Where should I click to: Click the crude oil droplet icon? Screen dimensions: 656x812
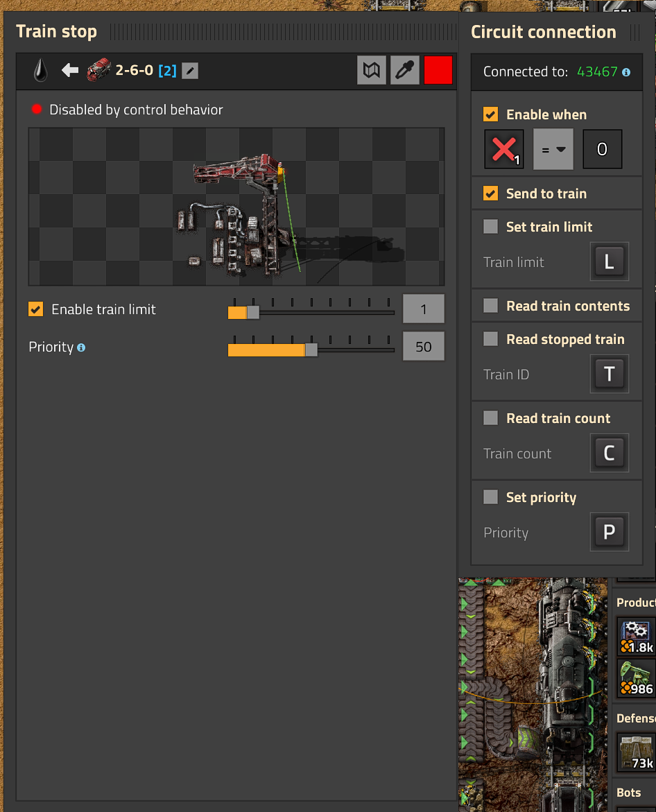point(40,70)
